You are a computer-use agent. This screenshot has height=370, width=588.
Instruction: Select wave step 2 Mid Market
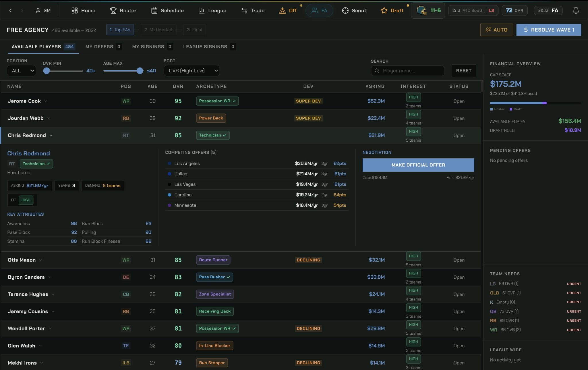click(158, 30)
